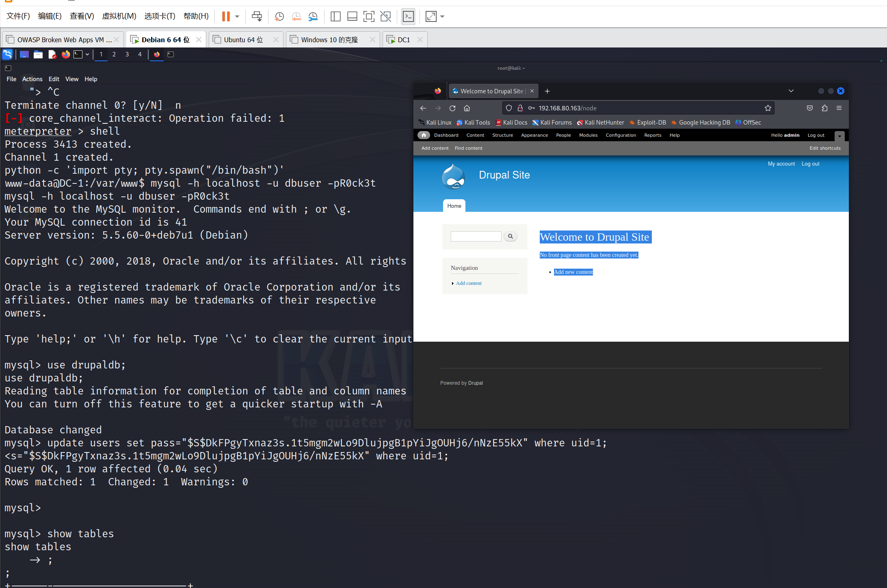The height and width of the screenshot is (588, 887).
Task: Open the 选项卡(T) menu
Action: click(160, 16)
